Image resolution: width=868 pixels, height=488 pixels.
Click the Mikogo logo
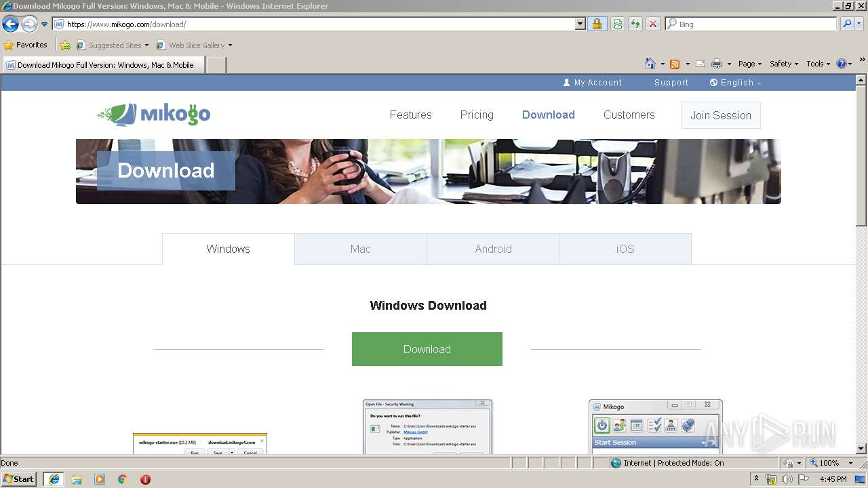(154, 115)
